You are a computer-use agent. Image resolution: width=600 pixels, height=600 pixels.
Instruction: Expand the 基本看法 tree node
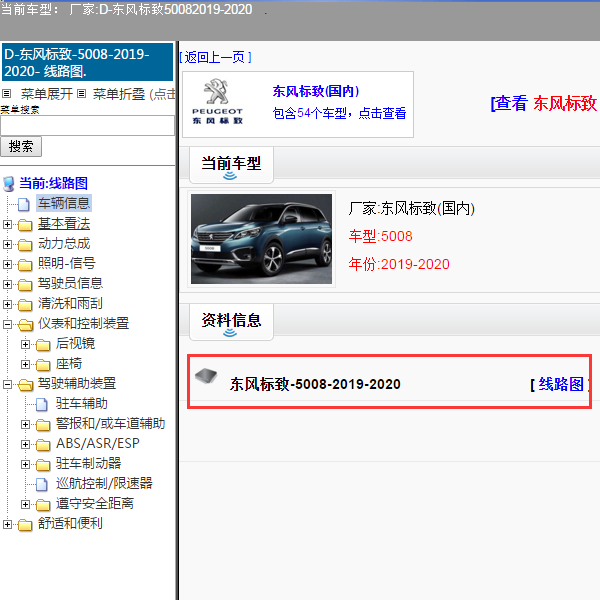7,224
